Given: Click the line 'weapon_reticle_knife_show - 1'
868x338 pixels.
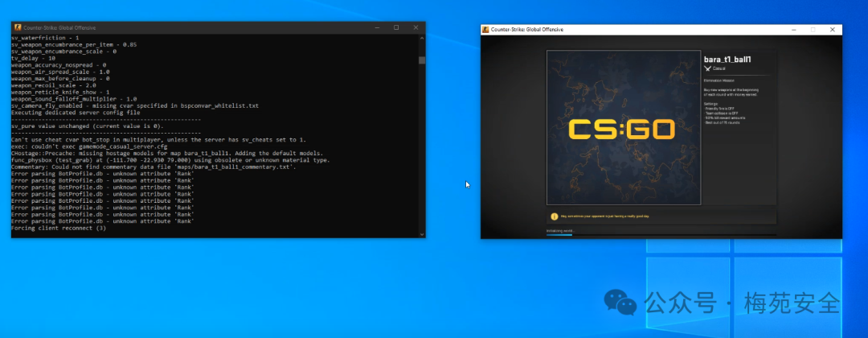Looking at the screenshot, I should coord(60,92).
